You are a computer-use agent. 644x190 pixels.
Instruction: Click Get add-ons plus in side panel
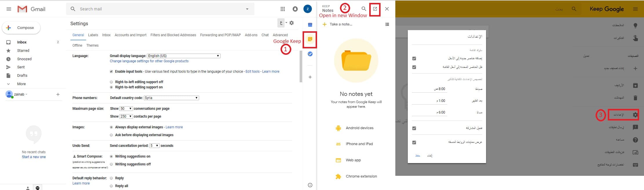tap(310, 77)
